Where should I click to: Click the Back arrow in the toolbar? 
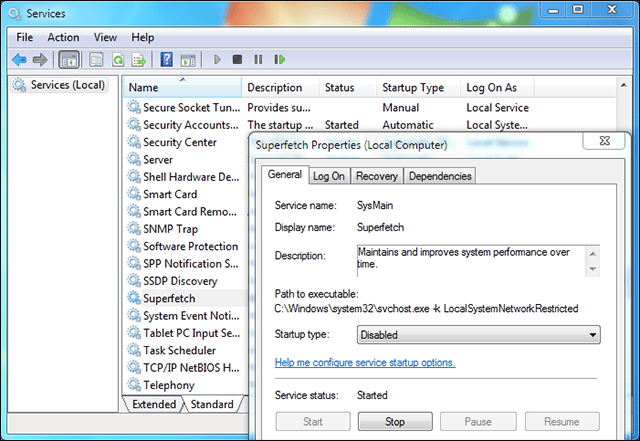[x=19, y=59]
